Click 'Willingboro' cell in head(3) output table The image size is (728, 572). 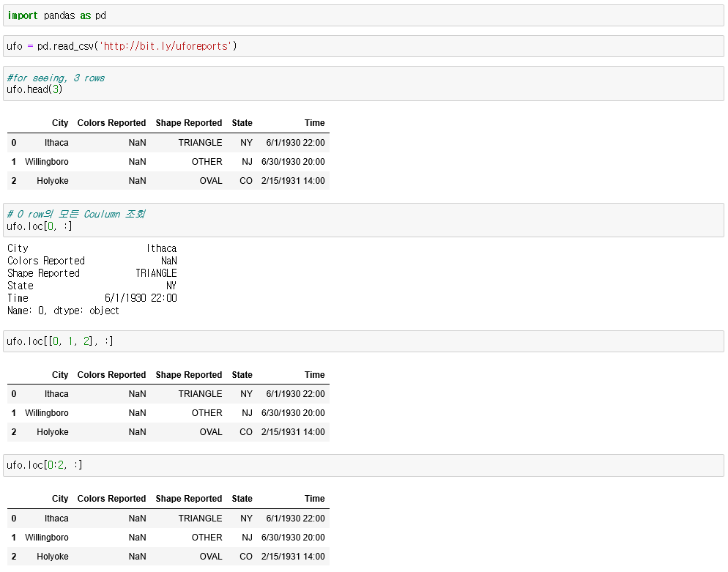[x=46, y=162]
